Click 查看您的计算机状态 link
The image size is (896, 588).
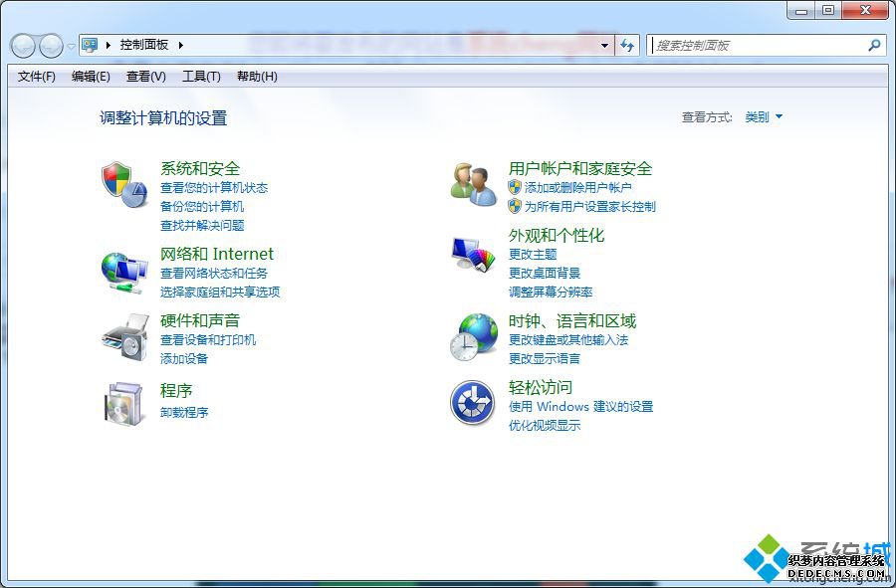point(214,187)
